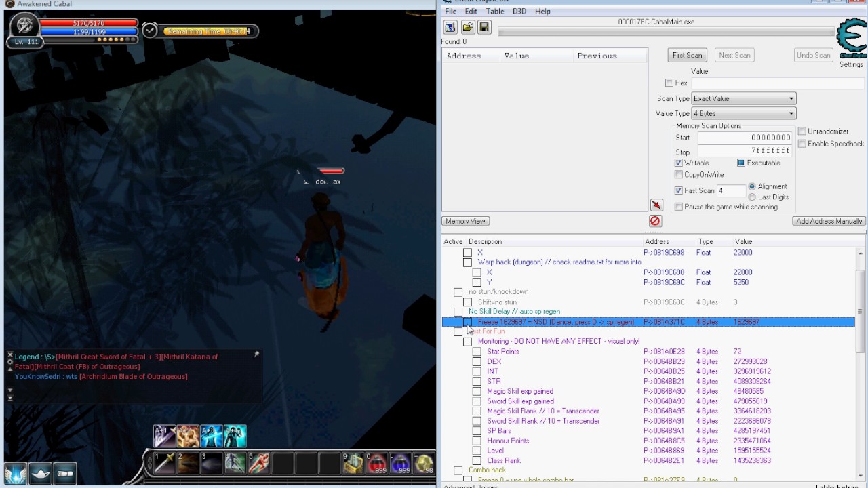Open the Edit menu

(x=471, y=12)
